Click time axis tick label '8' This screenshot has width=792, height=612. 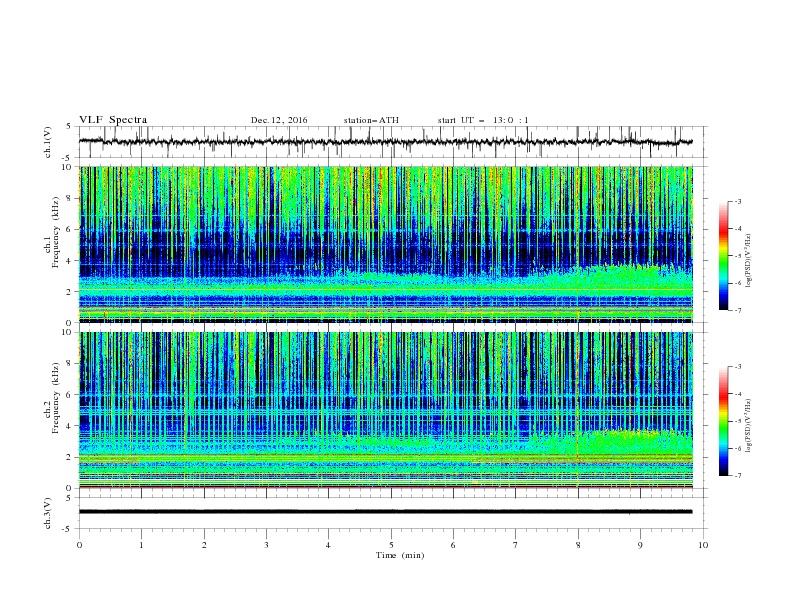[x=578, y=545]
